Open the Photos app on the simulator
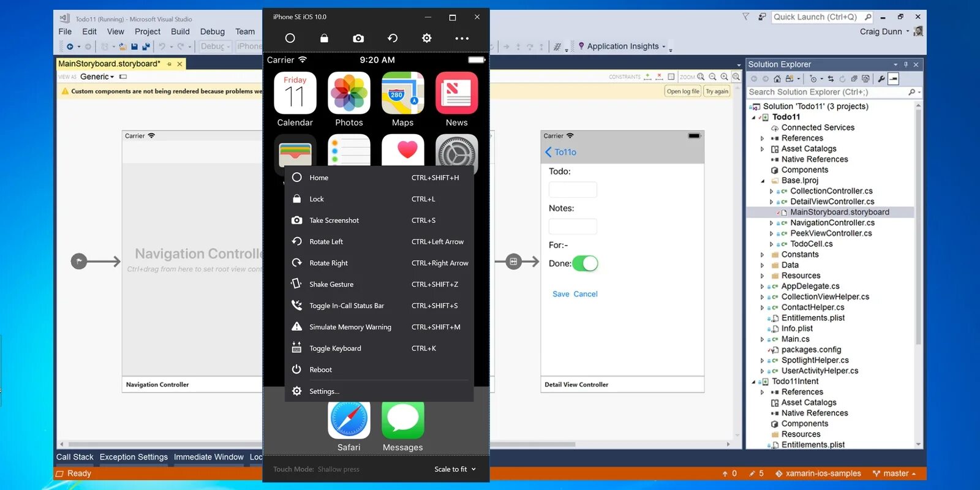The height and width of the screenshot is (490, 980). [x=349, y=93]
